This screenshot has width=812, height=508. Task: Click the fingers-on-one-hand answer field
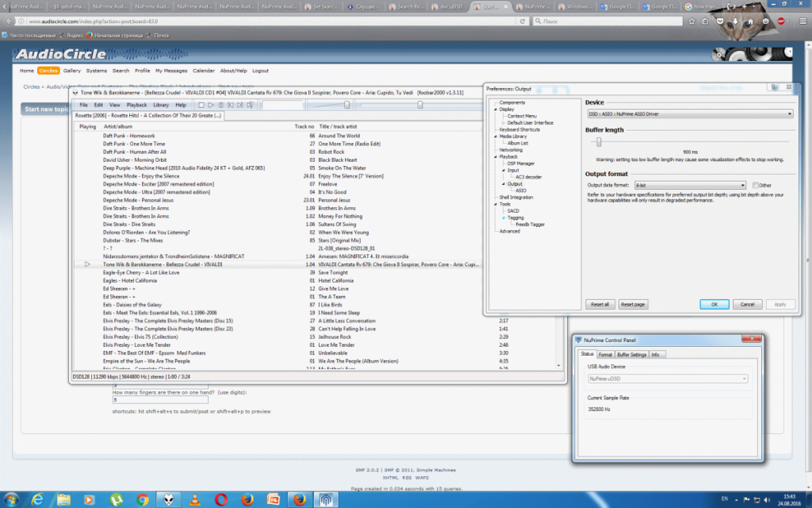(x=160, y=400)
